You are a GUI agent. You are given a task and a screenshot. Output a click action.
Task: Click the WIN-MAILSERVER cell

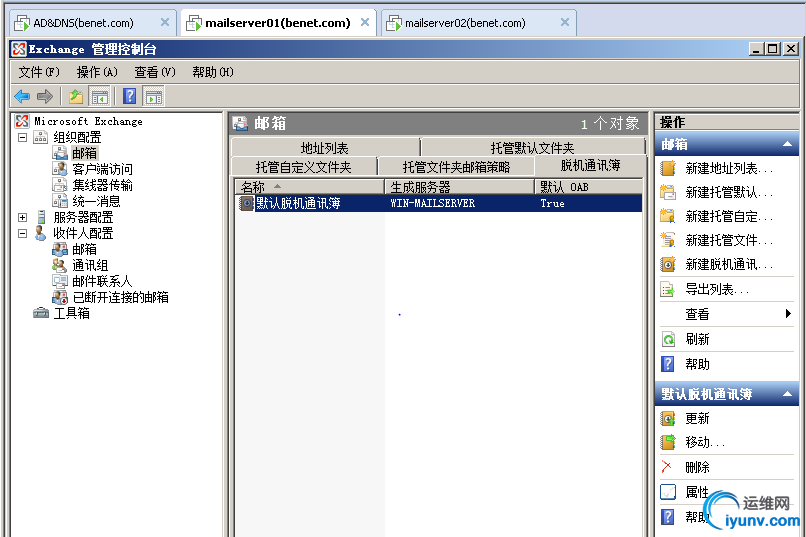(x=433, y=203)
